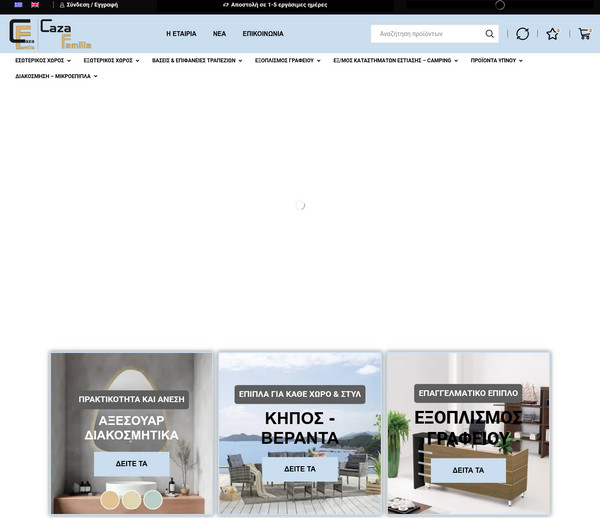Click ΔΕΙΤΕ ΤΑ under ΚΗΠΟΣ - ΒΕΡΑΝΤΑ

tap(300, 469)
